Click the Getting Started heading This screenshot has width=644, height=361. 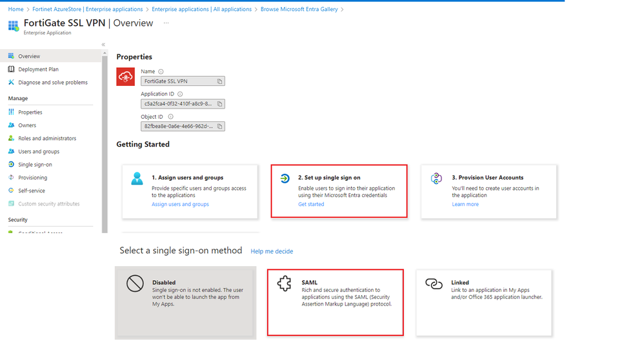pos(143,144)
